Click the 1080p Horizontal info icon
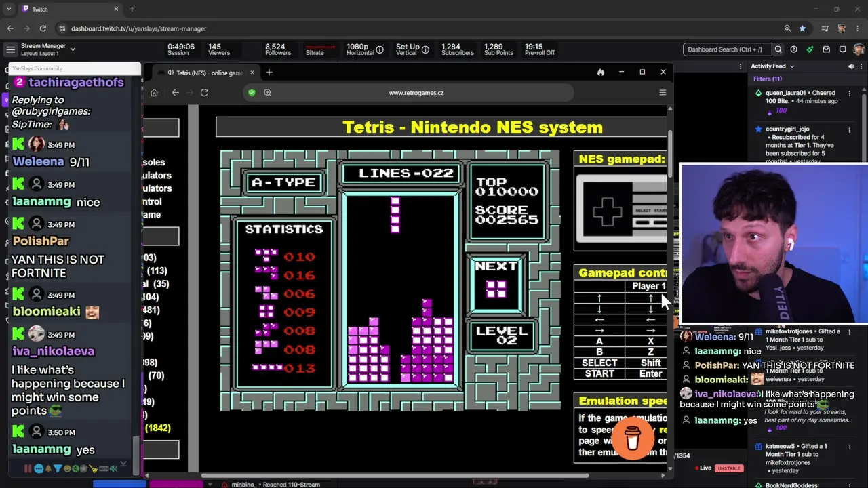This screenshot has width=868, height=488. coord(380,49)
